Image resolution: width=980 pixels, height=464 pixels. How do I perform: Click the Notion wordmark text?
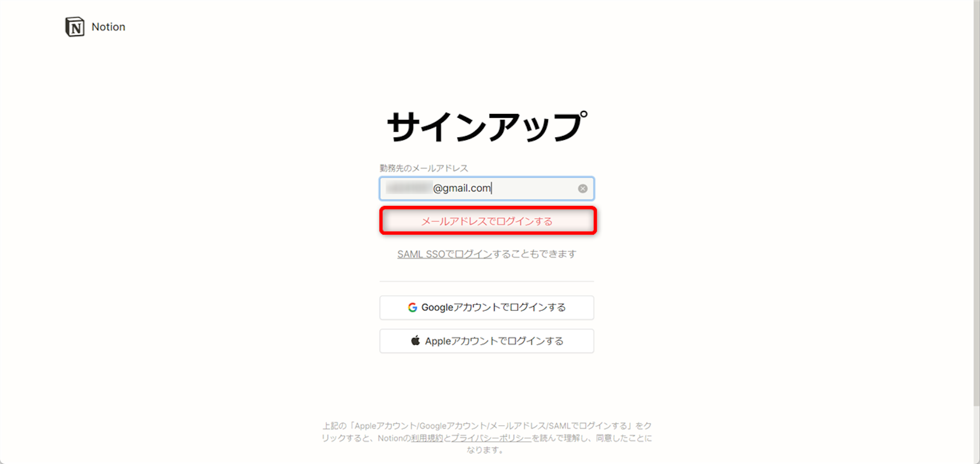pos(109,27)
